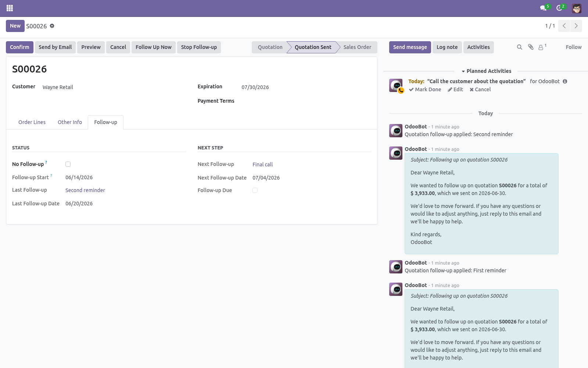Go to the previous record arrow
Viewport: 588px width, 368px height.
tap(564, 26)
